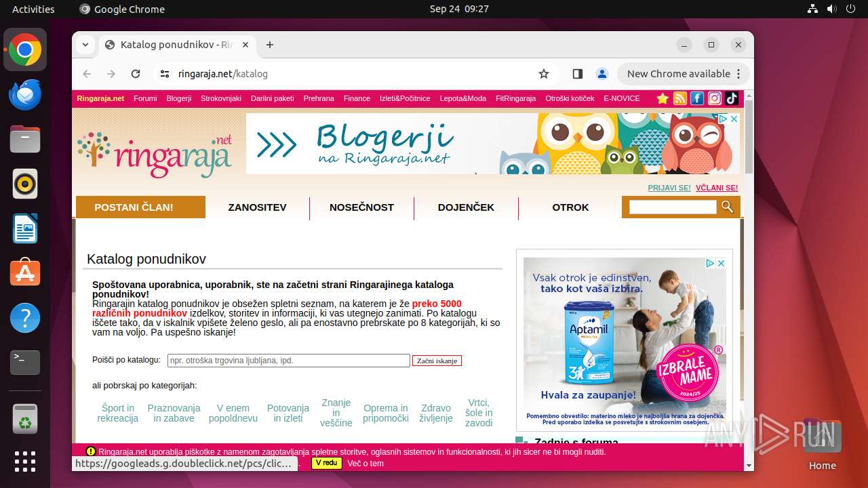Screen dimensions: 868x488
Task: Open the E-NOVICE menu item
Action: pos(622,98)
